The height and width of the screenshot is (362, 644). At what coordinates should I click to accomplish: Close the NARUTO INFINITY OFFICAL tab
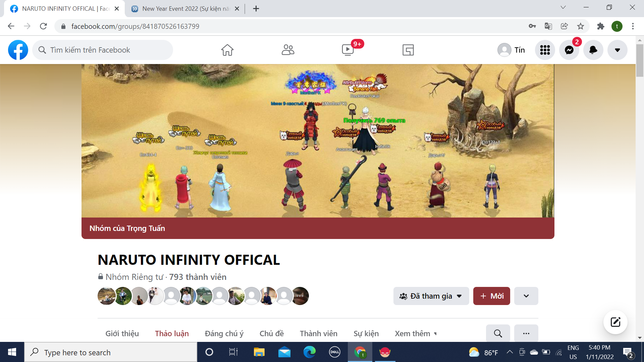[117, 9]
